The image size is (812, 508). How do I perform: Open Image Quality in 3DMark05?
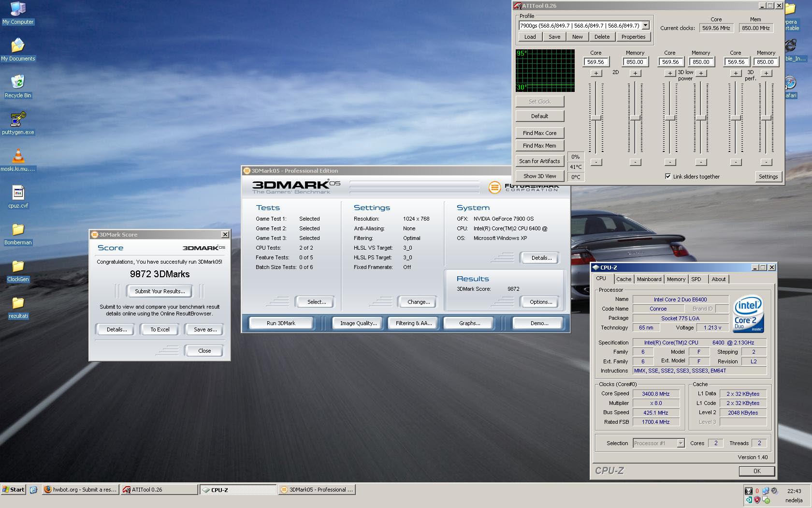coord(358,323)
